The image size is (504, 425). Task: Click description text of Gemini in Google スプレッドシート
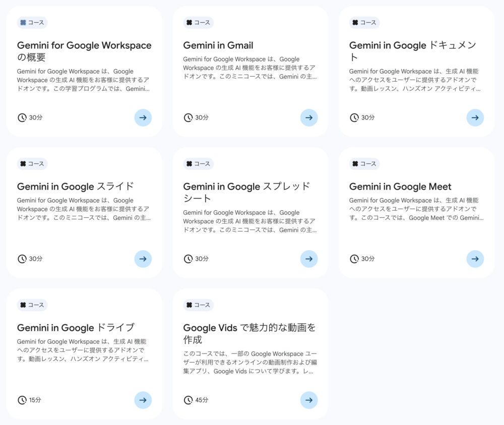pyautogui.click(x=249, y=221)
